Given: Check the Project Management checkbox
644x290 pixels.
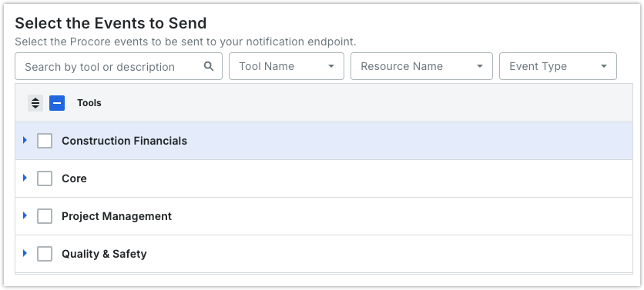Looking at the screenshot, I should click(45, 216).
